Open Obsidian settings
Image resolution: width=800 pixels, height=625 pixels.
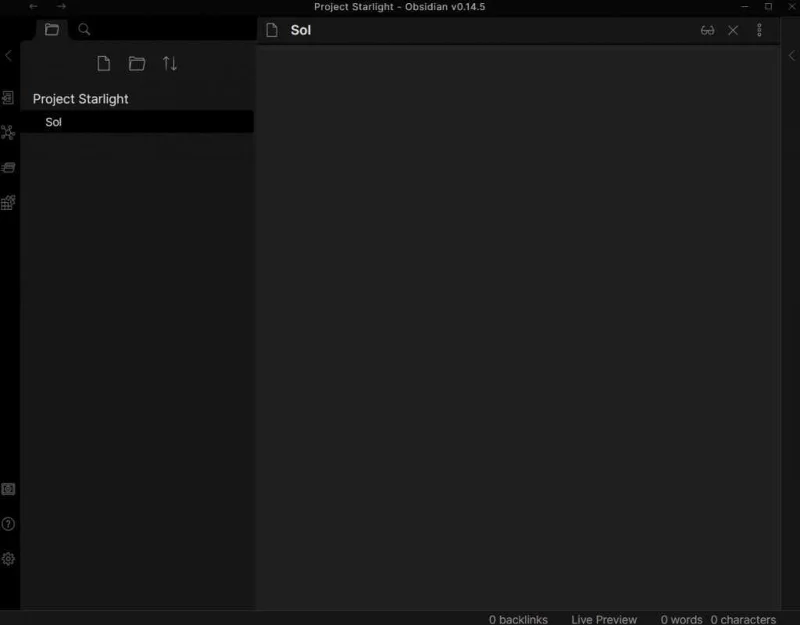(x=8, y=559)
